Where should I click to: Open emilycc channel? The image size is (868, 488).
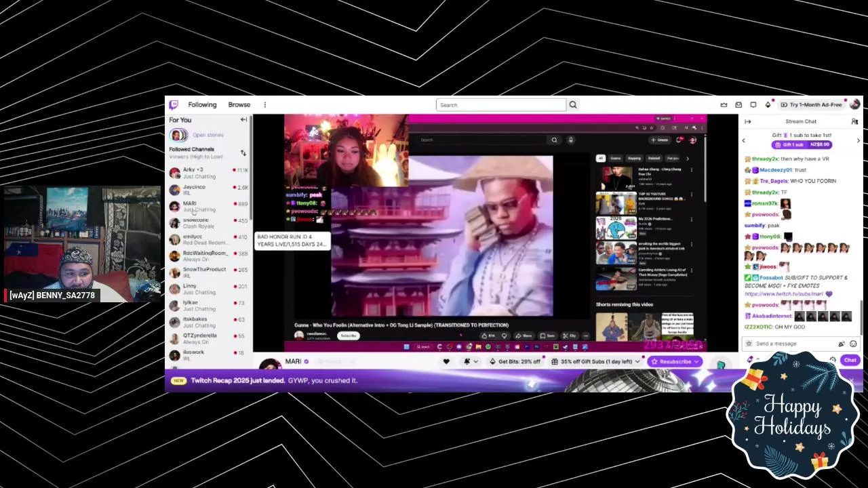tap(209, 239)
